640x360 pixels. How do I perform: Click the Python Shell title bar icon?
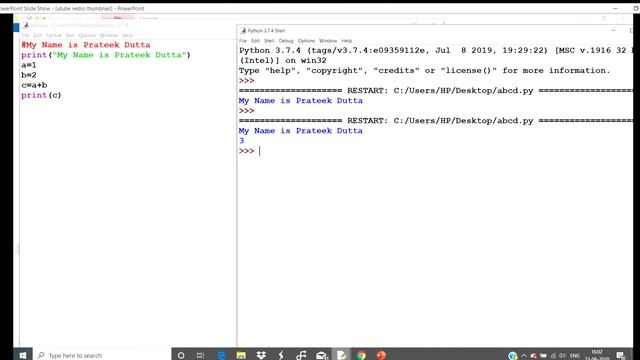tap(243, 31)
